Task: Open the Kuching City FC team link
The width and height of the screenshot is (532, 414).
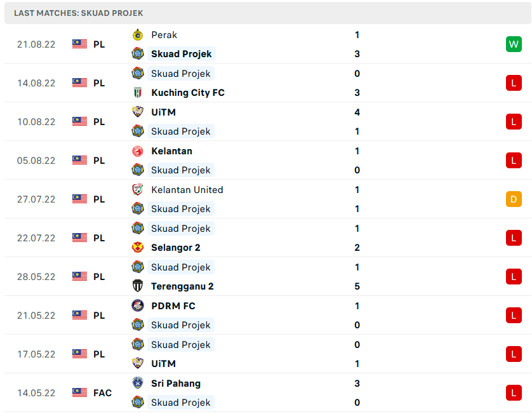Action: pos(188,93)
